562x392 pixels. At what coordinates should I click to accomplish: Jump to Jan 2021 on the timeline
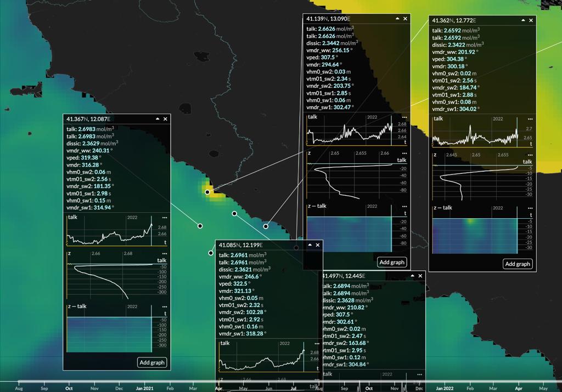[145, 388]
